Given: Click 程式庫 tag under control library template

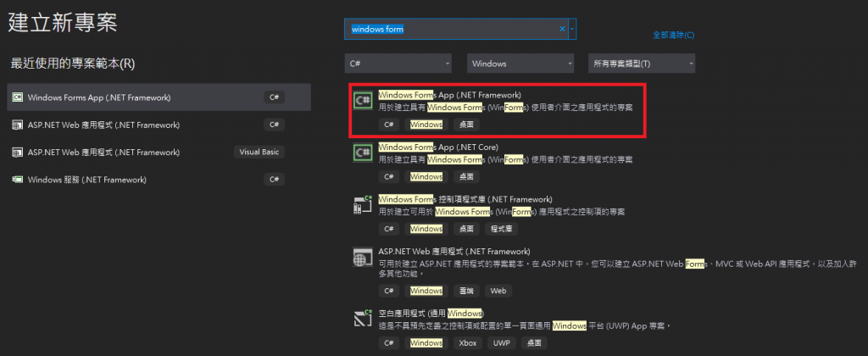Looking at the screenshot, I should click(x=502, y=229).
